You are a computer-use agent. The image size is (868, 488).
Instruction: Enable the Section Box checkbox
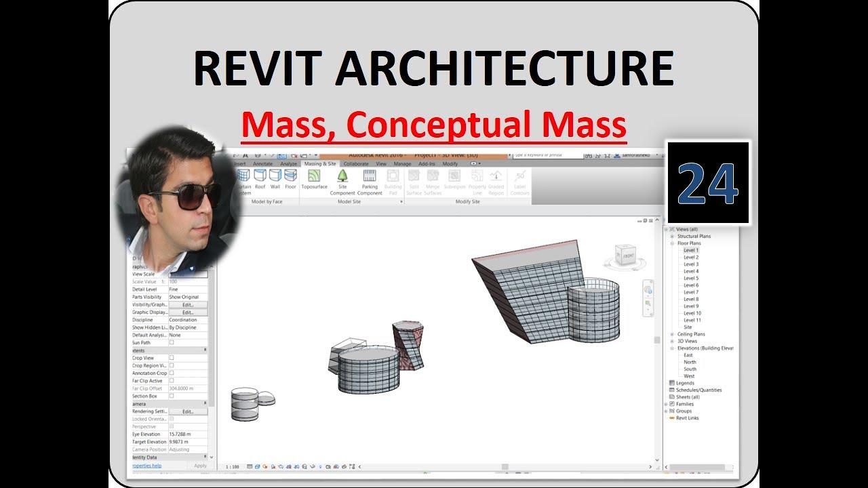(172, 396)
